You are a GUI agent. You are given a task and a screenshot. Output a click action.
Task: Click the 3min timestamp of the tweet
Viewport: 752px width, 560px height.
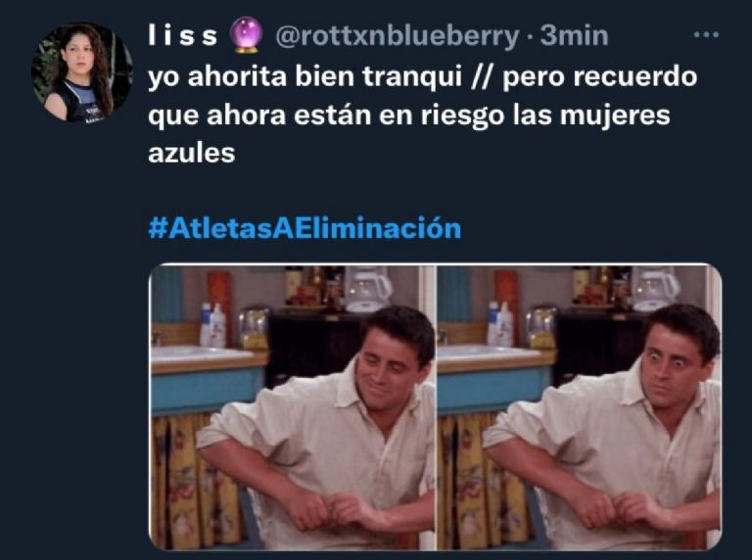(574, 36)
